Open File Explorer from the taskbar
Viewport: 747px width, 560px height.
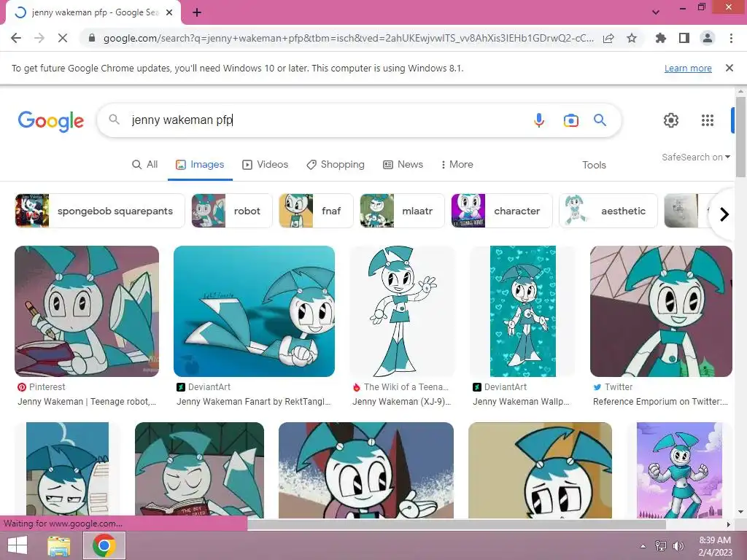click(59, 545)
